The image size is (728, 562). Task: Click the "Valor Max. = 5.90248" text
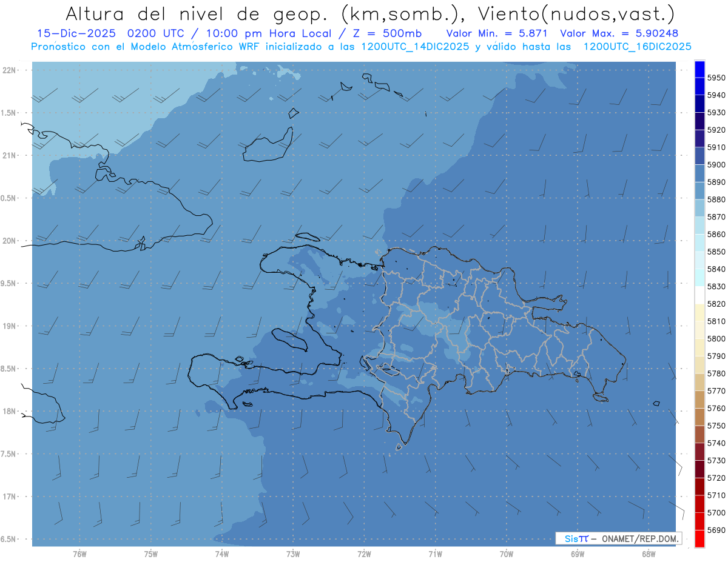[619, 33]
